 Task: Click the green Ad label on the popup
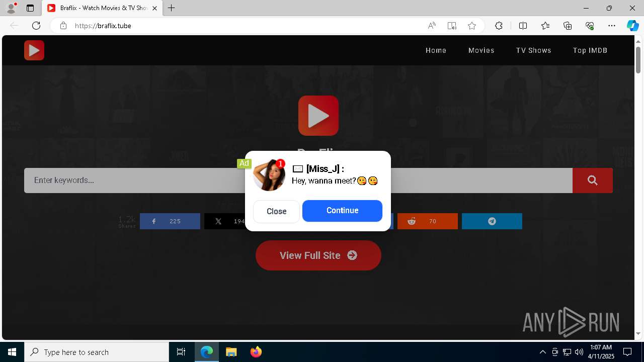tap(244, 163)
